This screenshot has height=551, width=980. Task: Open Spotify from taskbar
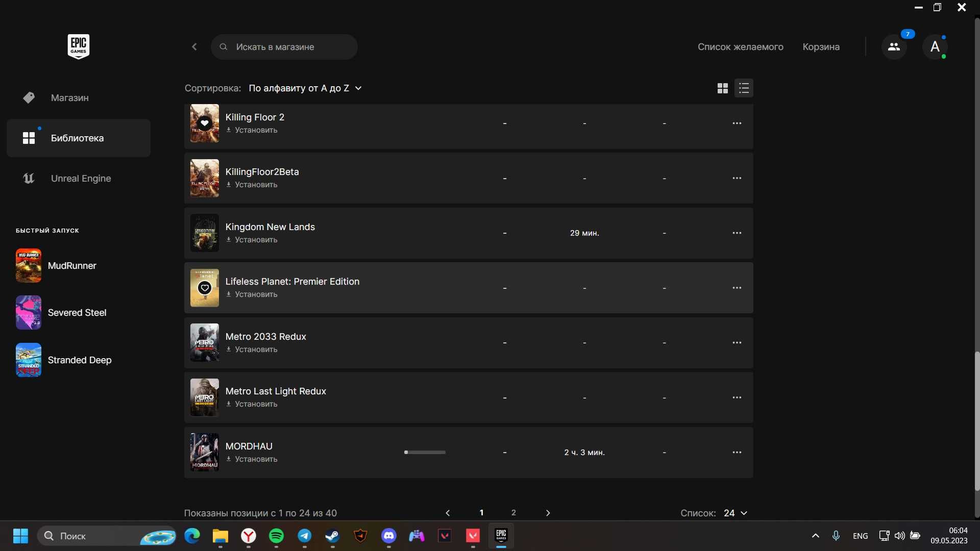pyautogui.click(x=276, y=536)
